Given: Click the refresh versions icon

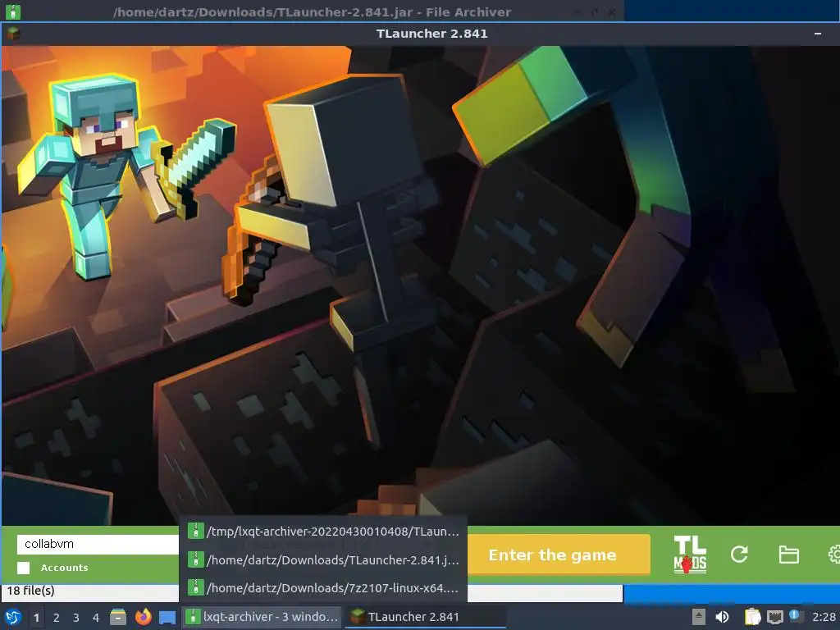Looking at the screenshot, I should click(x=739, y=555).
